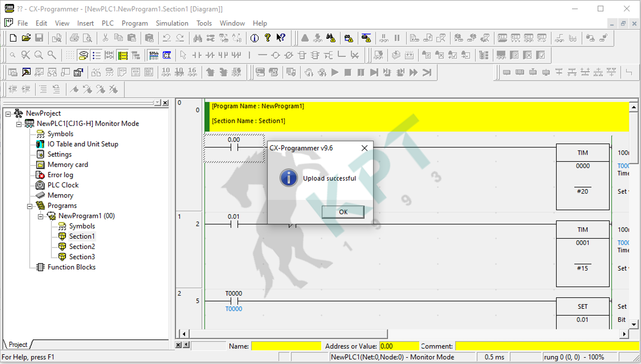The image size is (641, 364).
Task: Select the New Closed Coil tool
Action: (289, 55)
